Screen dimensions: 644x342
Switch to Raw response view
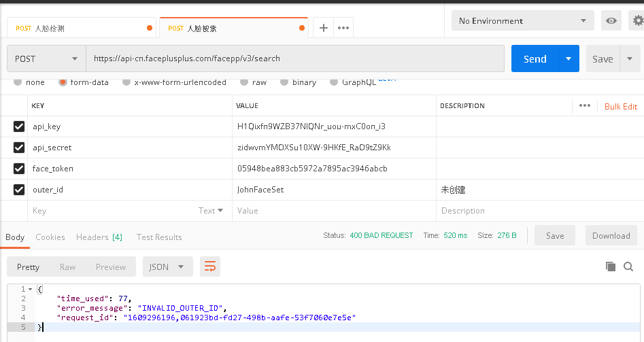67,267
